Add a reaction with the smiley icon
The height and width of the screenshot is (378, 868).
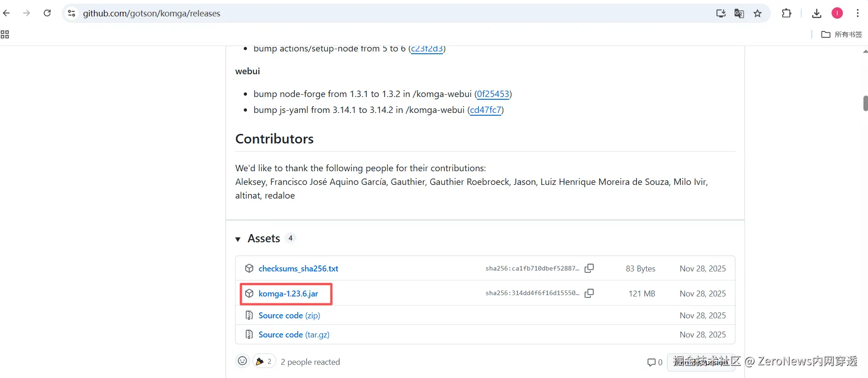click(x=242, y=361)
